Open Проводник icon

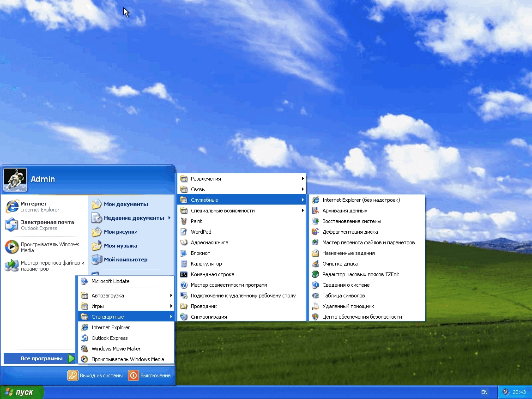click(x=183, y=306)
